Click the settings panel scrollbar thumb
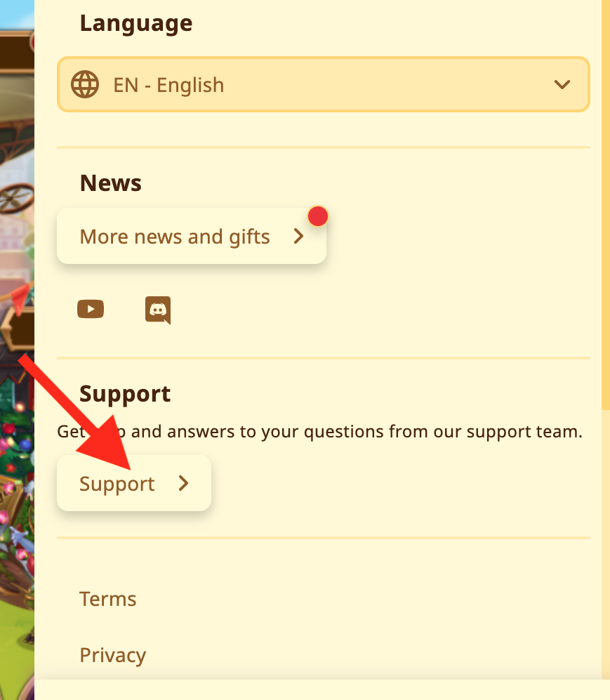This screenshot has height=700, width=610. coord(606,204)
